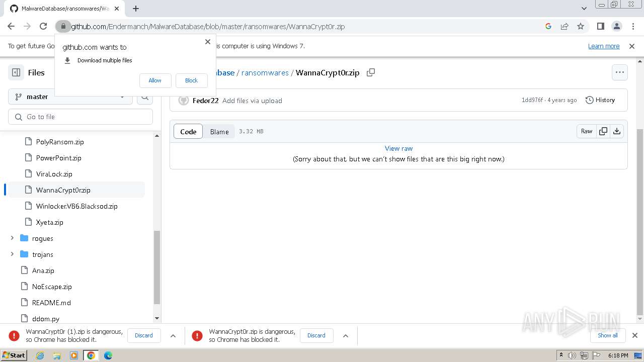Open the Chrome profile avatar

[616, 26]
